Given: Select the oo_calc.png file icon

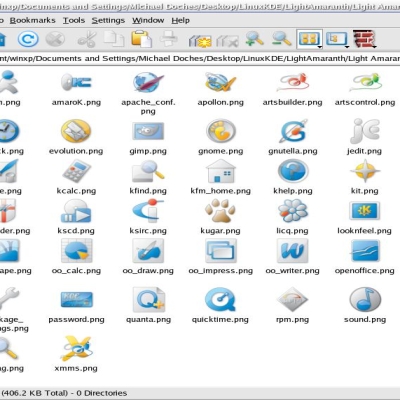Looking at the screenshot, I should pos(76,251).
